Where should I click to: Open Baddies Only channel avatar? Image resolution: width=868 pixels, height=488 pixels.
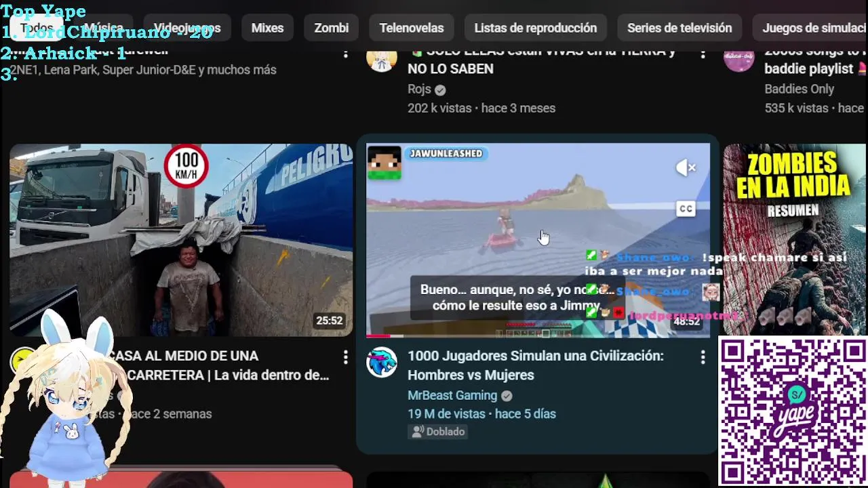(739, 57)
